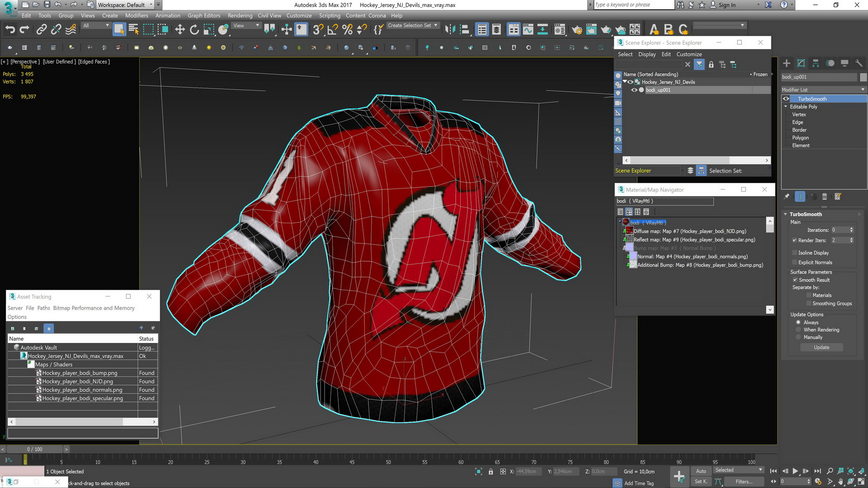Screen dimensions: 868x488
Task: Uncheck the Smooth Result checkbox
Action: tap(795, 280)
